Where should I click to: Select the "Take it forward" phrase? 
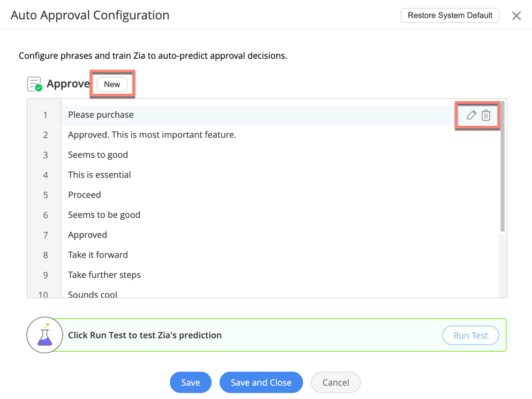pyautogui.click(x=98, y=255)
